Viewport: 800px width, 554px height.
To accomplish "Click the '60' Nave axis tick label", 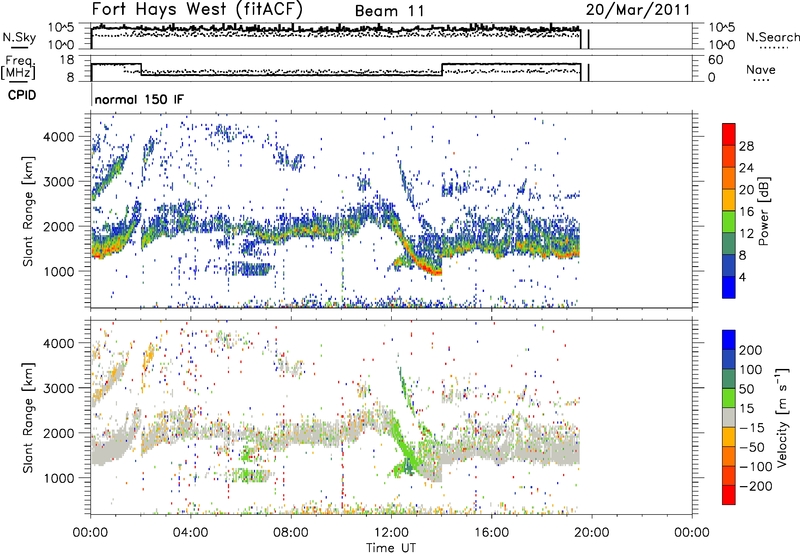I will 715,60.
